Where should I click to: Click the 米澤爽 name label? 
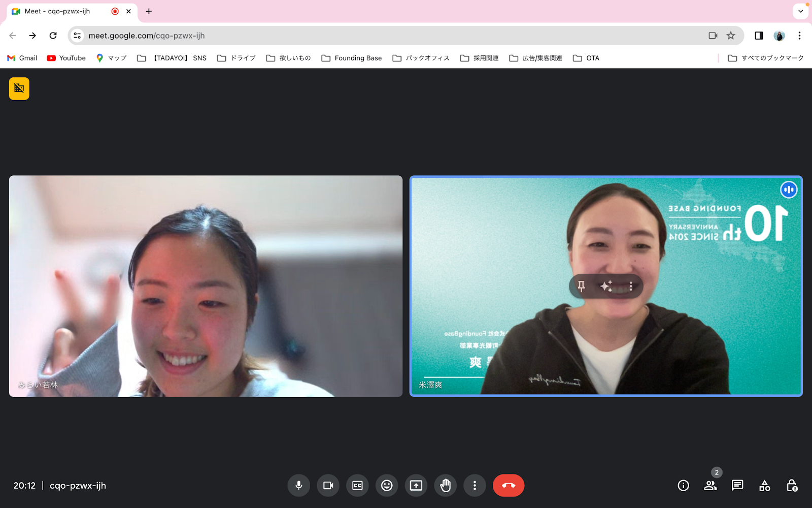coord(430,385)
